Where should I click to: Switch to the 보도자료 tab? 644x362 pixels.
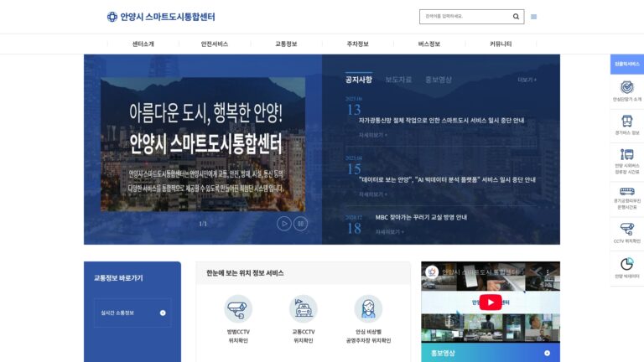pos(398,80)
